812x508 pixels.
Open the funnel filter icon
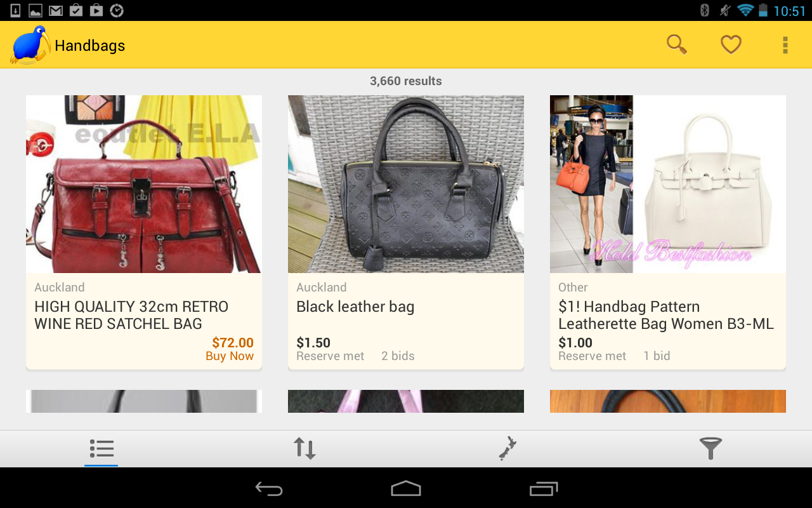tap(710, 448)
